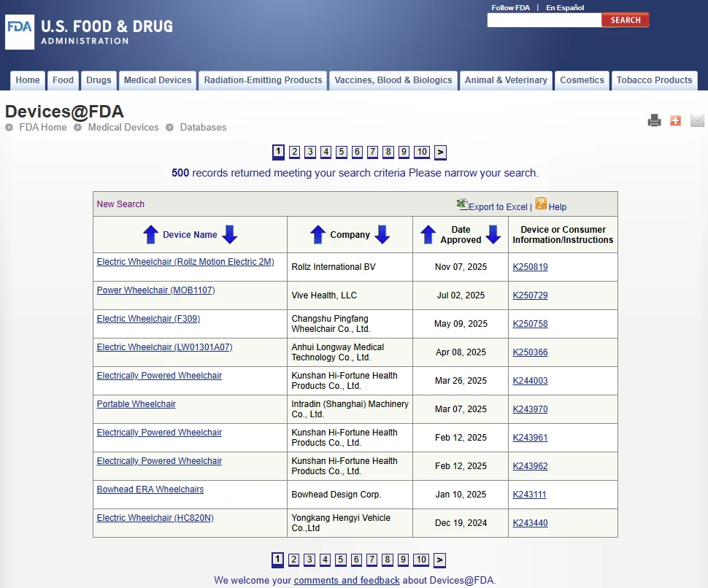The image size is (708, 588).
Task: Click Medical Devices breadcrumb link
Action: (x=123, y=127)
